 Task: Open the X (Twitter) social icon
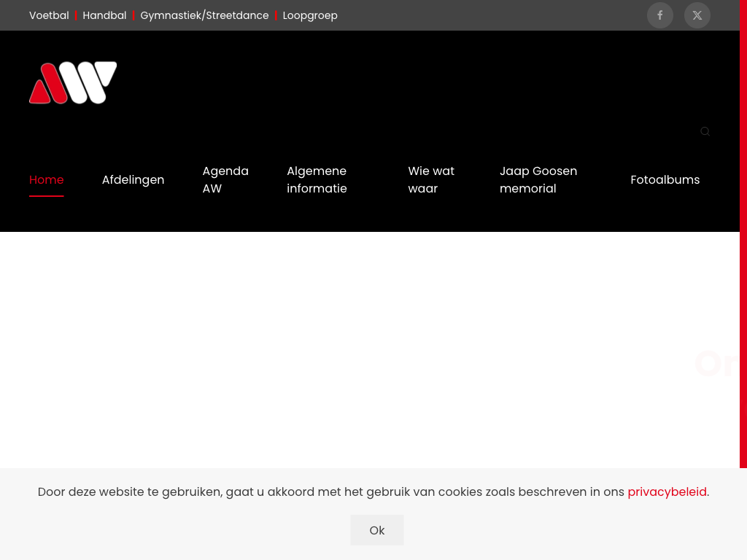coord(697,15)
